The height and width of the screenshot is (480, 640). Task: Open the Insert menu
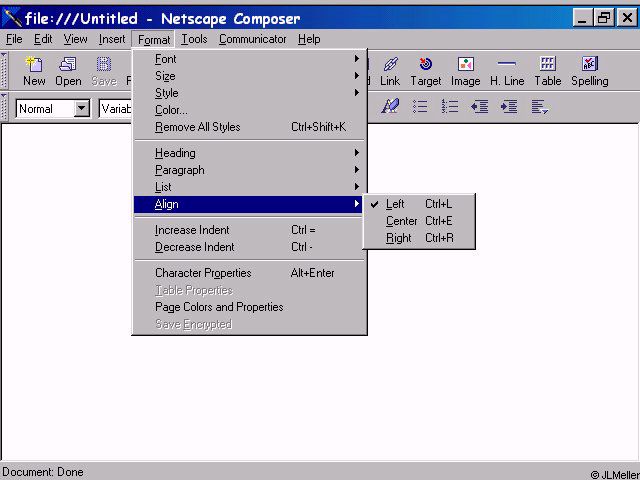click(112, 40)
